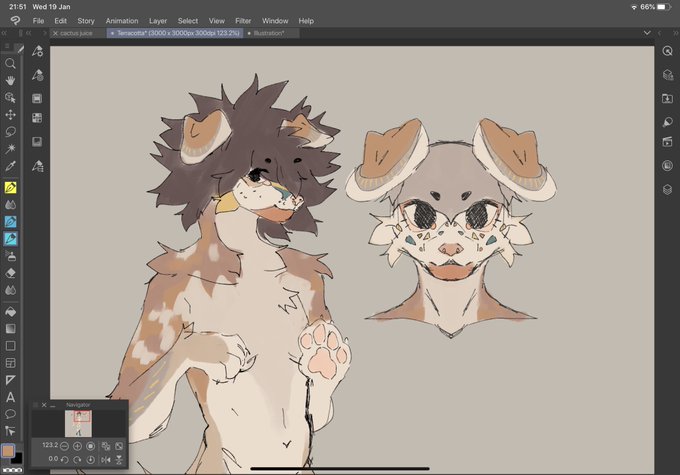Open the Edit menu
680x475 pixels.
click(60, 21)
